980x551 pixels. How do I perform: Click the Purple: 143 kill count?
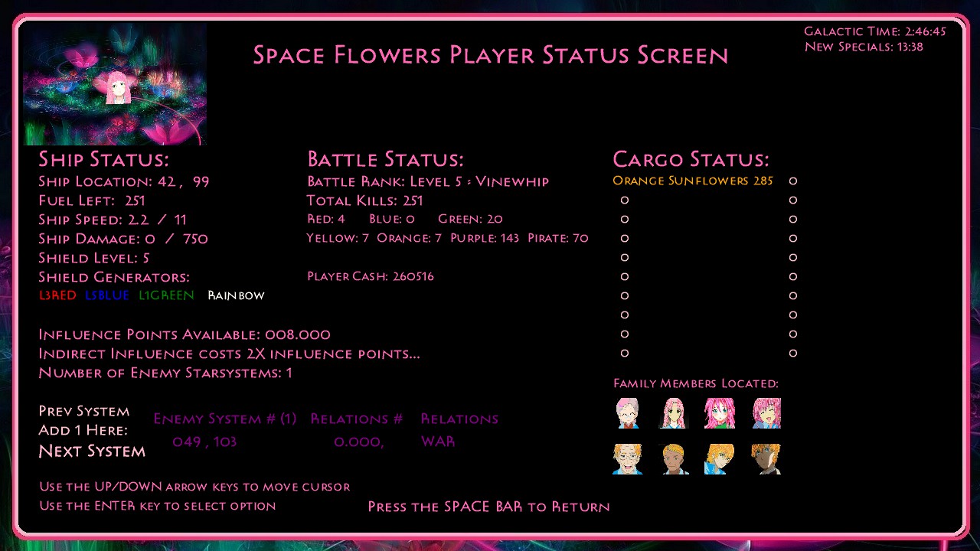pyautogui.click(x=485, y=238)
